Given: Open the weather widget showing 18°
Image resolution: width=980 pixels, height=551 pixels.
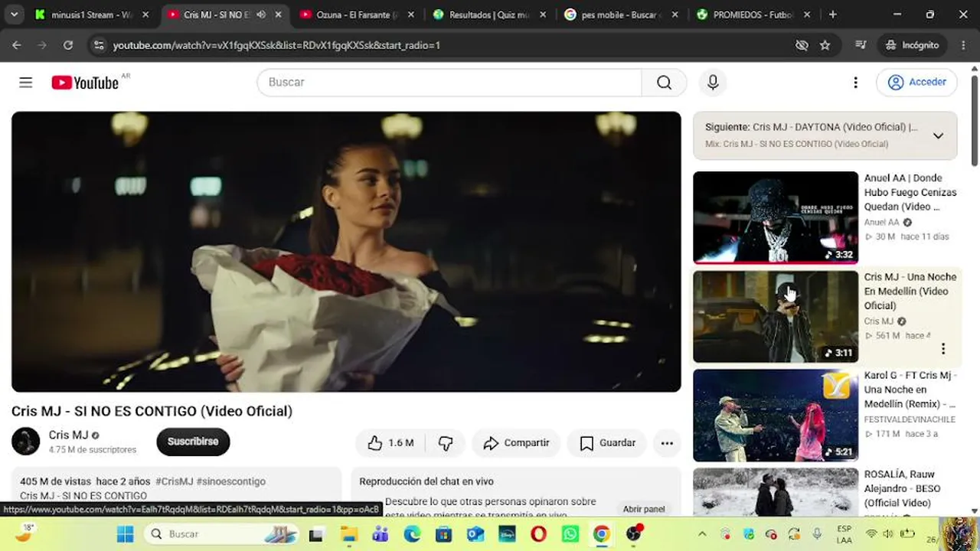Looking at the screenshot, I should (25, 533).
